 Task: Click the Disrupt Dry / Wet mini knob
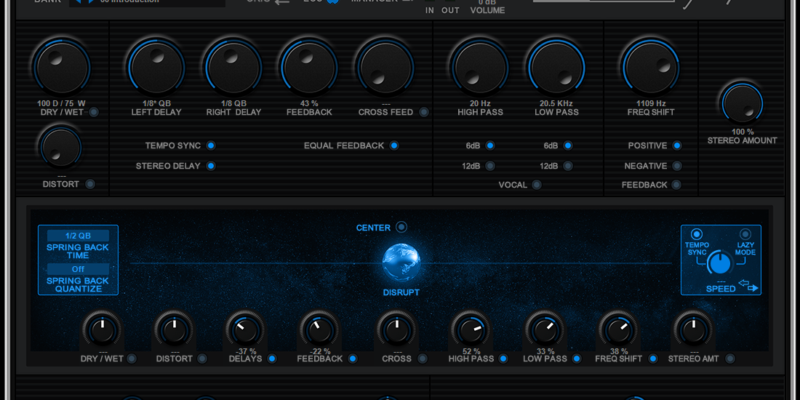[x=103, y=330]
